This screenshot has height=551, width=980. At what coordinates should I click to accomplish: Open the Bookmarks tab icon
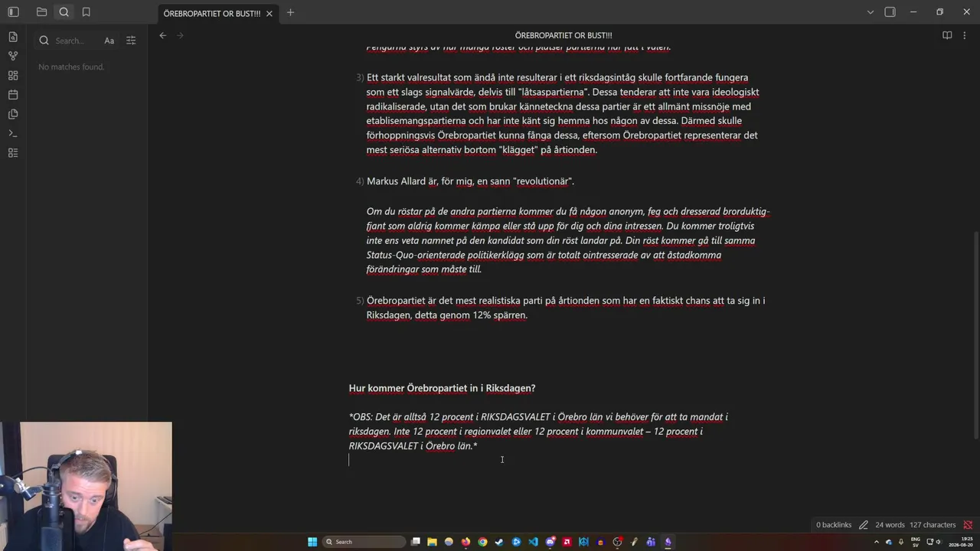click(86, 12)
